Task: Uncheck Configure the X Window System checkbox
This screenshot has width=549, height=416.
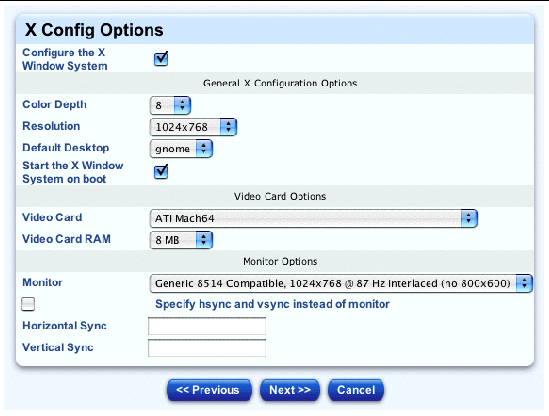Action: 161,59
